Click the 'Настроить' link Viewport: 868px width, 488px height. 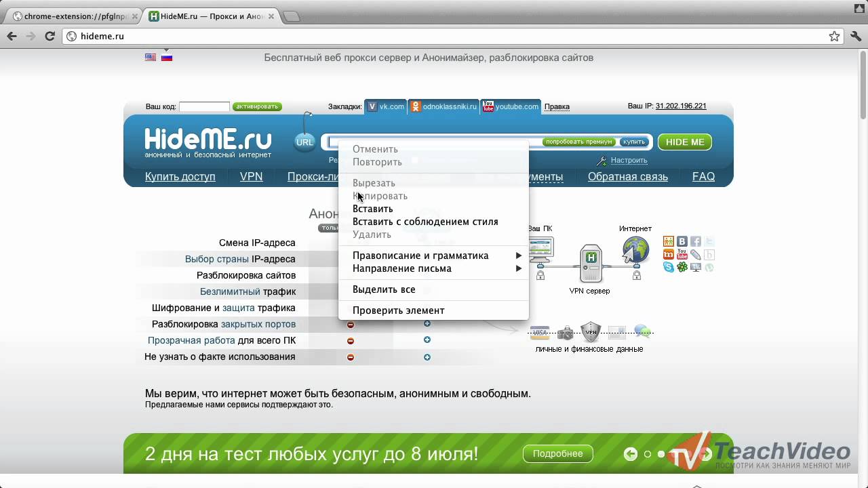tap(629, 161)
